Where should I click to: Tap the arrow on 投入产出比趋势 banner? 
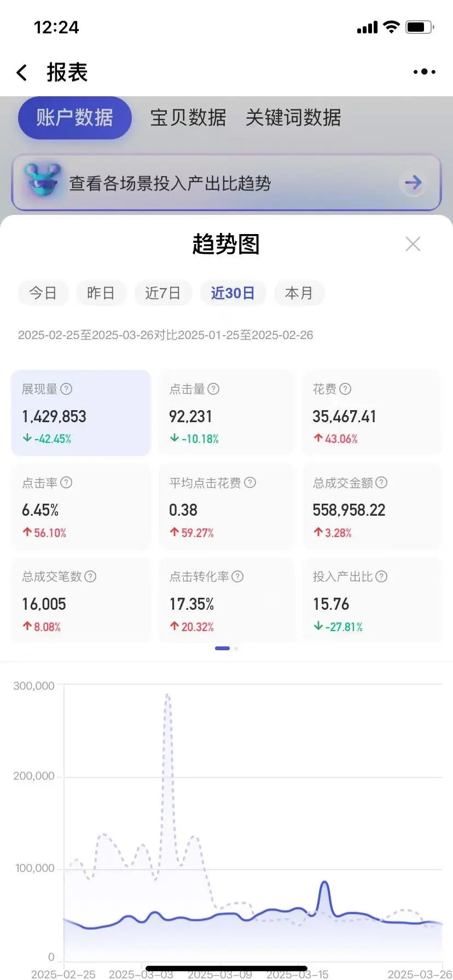tap(413, 182)
